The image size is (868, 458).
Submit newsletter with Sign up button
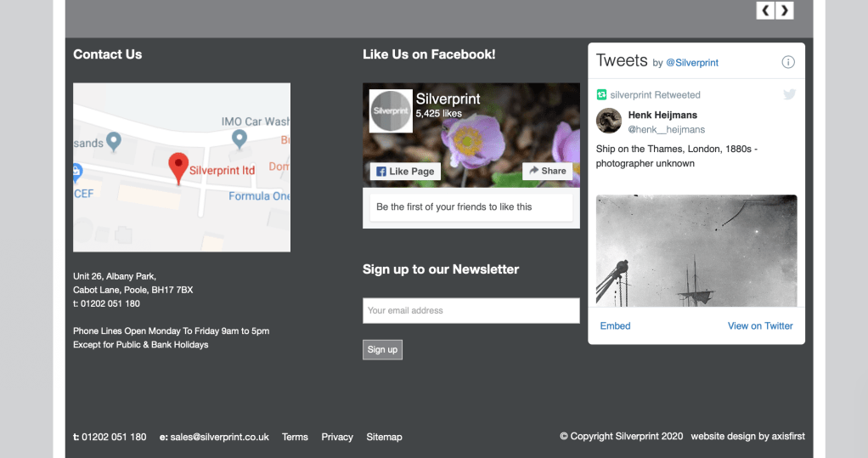click(382, 349)
